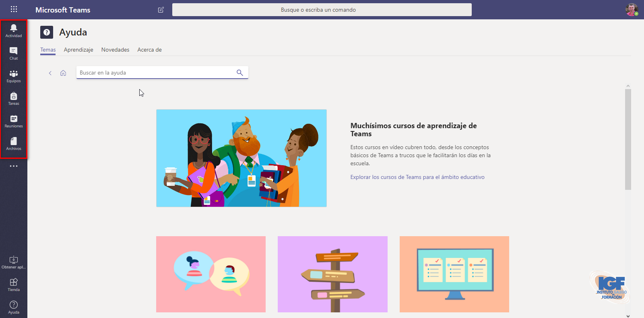Image resolution: width=644 pixels, height=318 pixels.
Task: Click the new chat compose icon
Action: click(x=161, y=10)
